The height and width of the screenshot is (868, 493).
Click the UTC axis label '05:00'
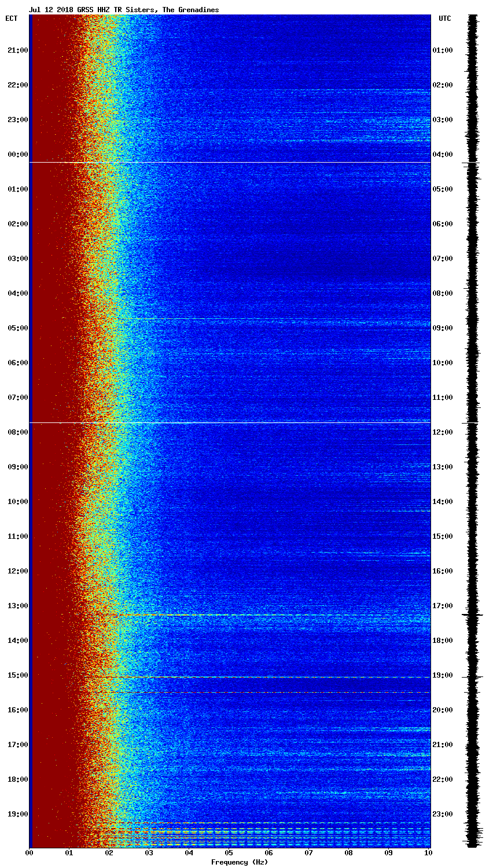coord(443,189)
